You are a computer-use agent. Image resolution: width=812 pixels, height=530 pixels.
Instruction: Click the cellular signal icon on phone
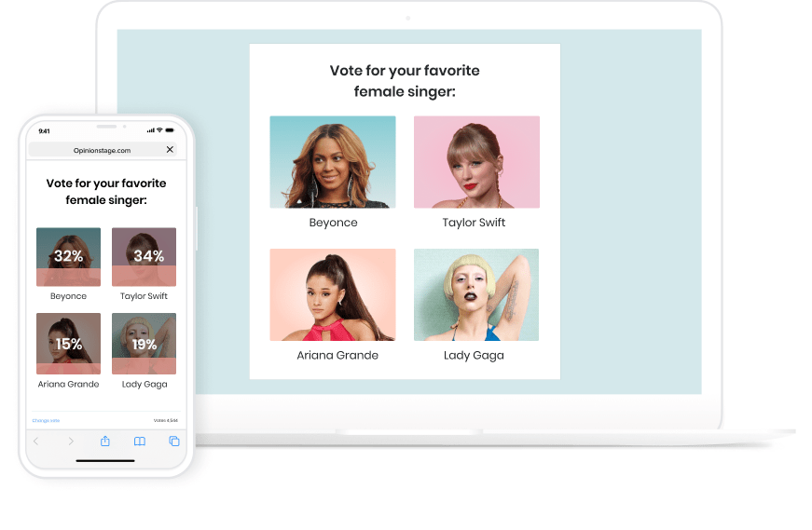150,130
